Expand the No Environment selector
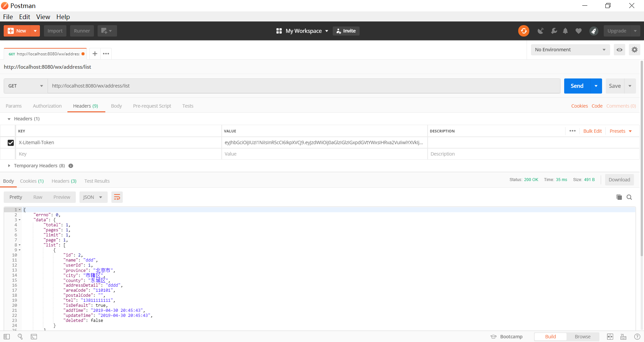The width and height of the screenshot is (644, 342). pyautogui.click(x=570, y=50)
